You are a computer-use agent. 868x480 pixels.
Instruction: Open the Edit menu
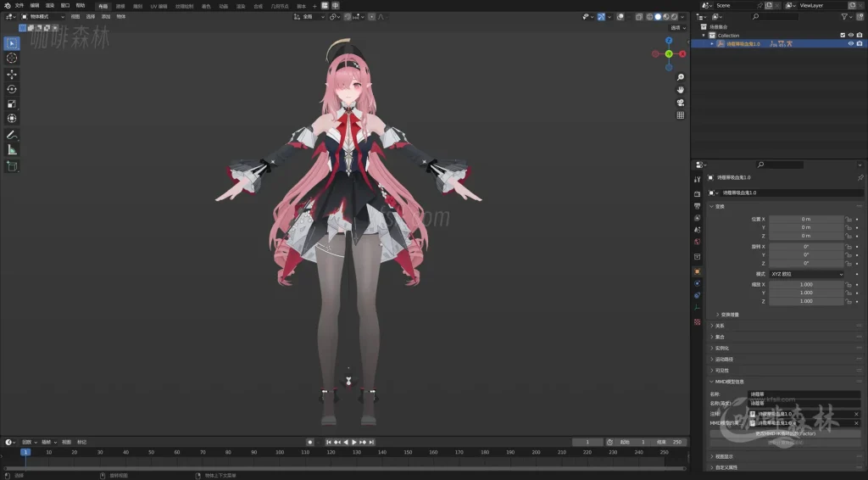(34, 6)
